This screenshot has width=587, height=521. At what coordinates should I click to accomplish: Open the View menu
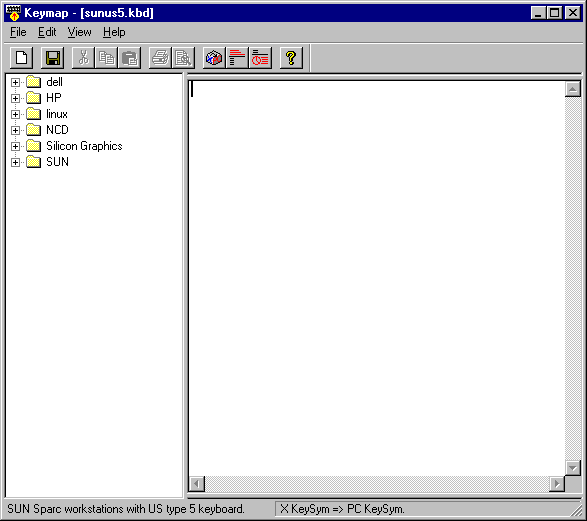79,32
